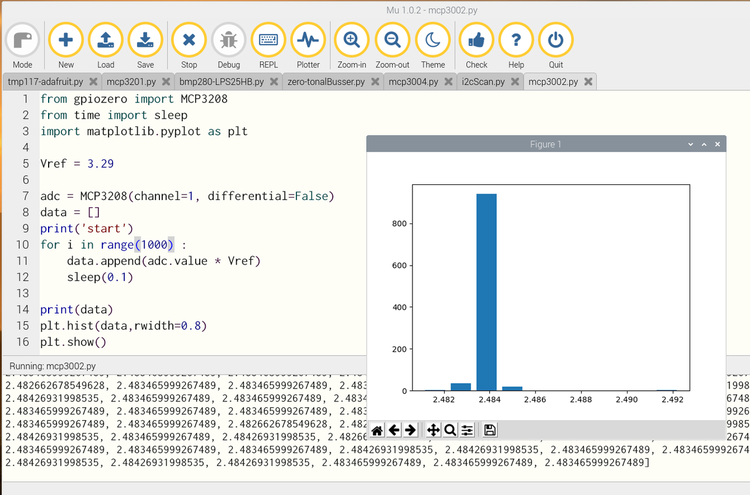Click the tall histogram bar near 2.484
The width and height of the screenshot is (750, 495).
486,290
